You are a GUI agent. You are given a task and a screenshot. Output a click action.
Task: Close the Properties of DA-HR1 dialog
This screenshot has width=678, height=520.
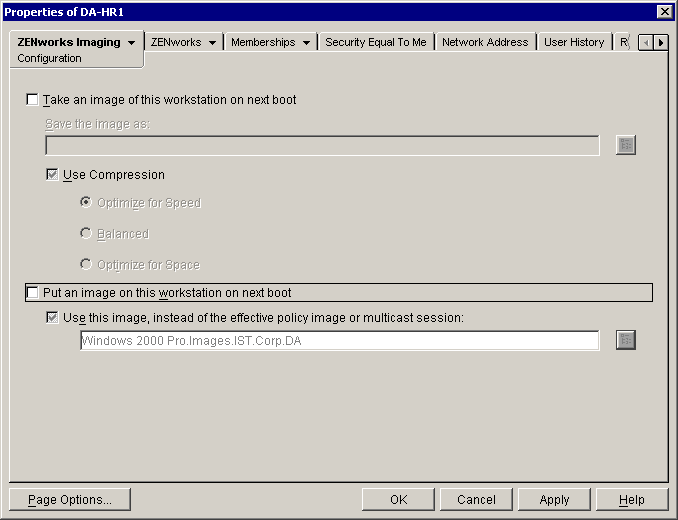(664, 12)
